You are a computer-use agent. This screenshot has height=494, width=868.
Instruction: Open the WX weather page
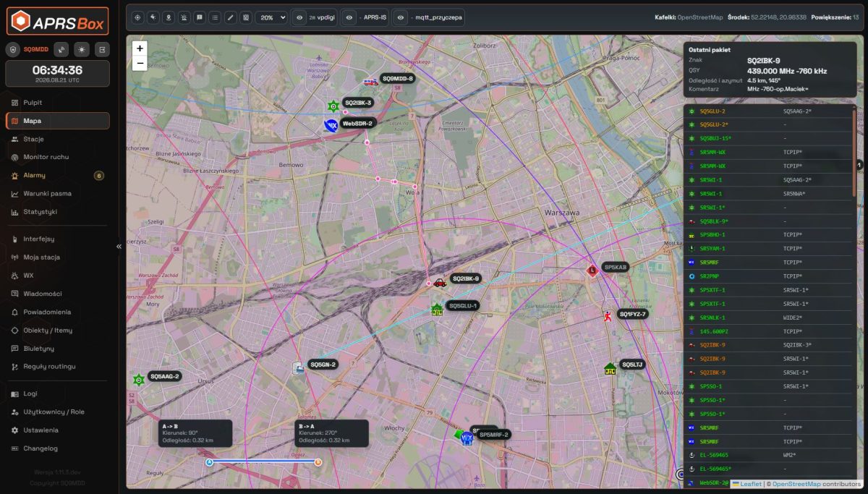58,276
